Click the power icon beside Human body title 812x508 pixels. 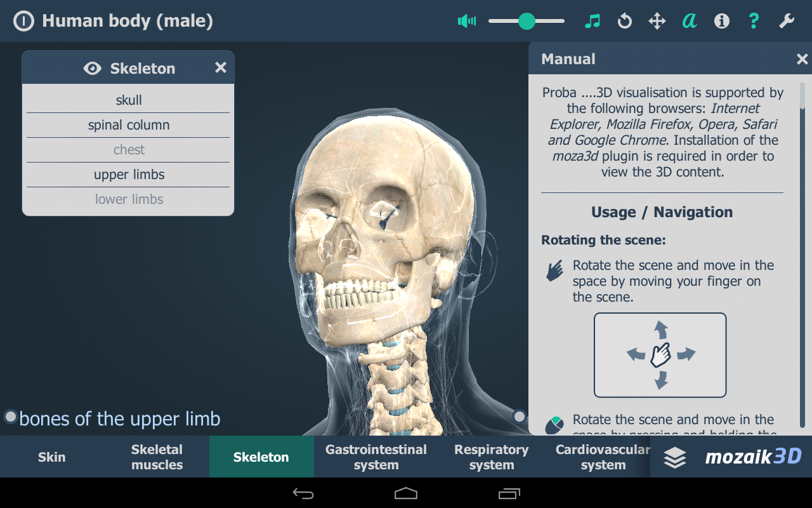tap(23, 20)
